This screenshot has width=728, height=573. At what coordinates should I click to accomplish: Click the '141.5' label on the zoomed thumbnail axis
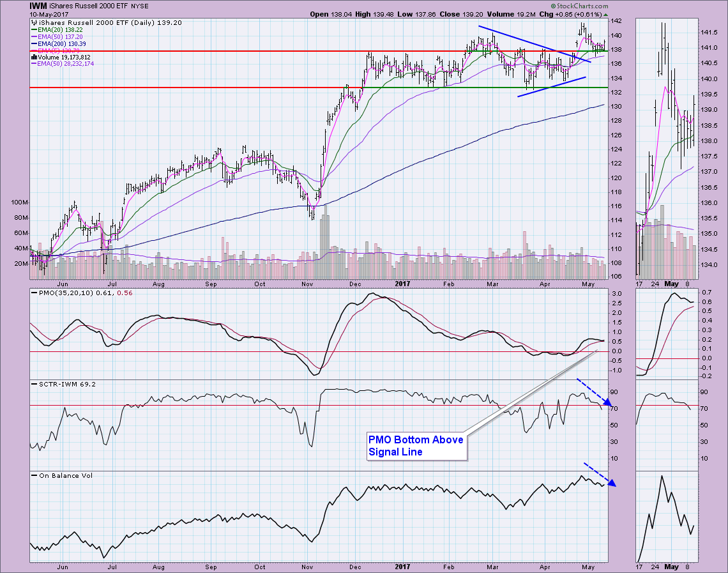click(708, 33)
